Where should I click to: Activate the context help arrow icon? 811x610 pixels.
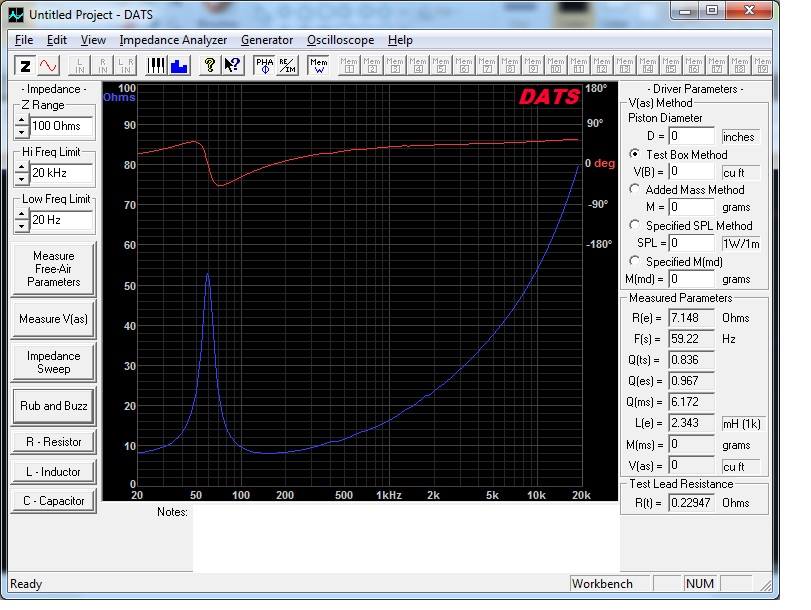(232, 66)
